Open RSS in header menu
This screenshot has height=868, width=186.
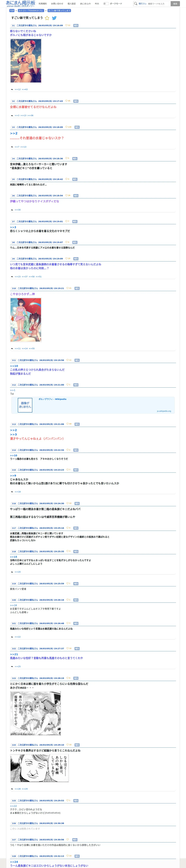[97, 4]
